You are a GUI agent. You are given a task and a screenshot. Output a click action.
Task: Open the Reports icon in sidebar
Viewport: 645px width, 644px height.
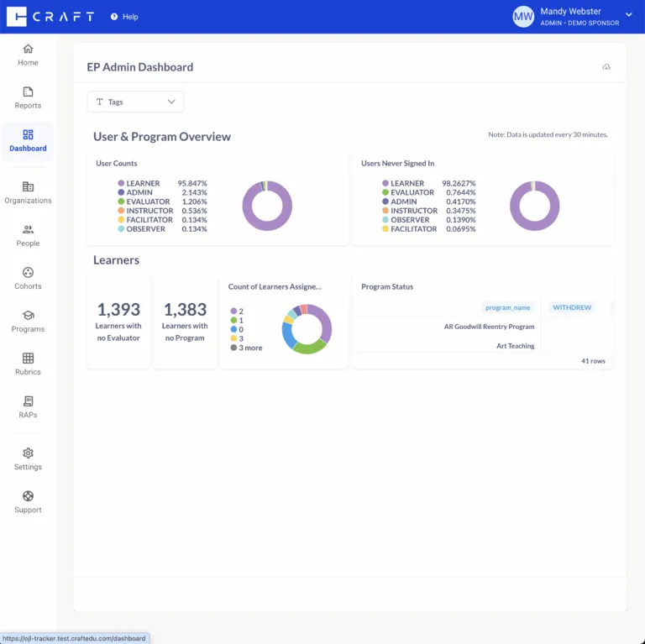click(28, 92)
